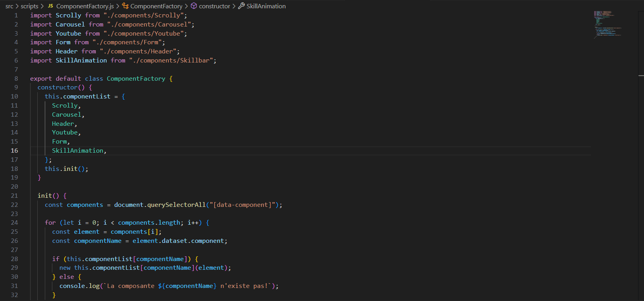Click ${componentName} placeholder on line 31
644x301 pixels.
(187, 286)
